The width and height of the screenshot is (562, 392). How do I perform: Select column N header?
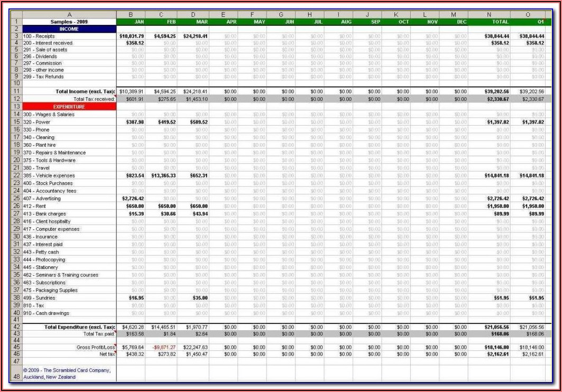click(489, 15)
